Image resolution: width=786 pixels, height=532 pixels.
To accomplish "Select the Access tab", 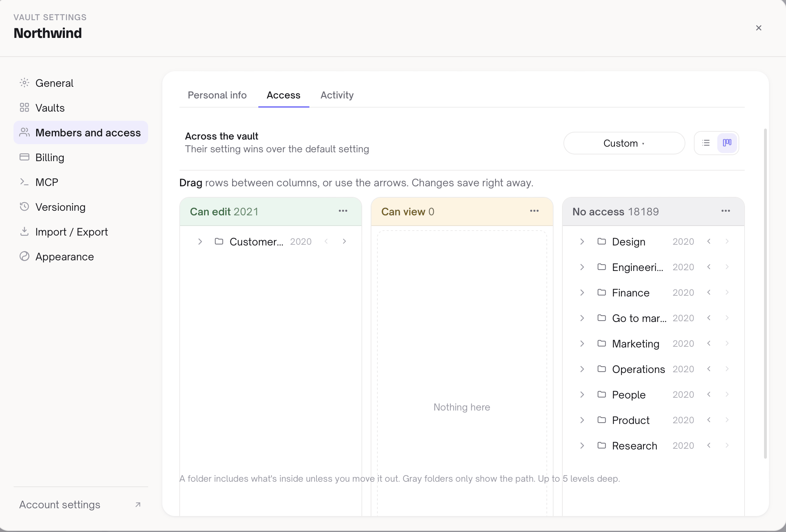I will 283,95.
